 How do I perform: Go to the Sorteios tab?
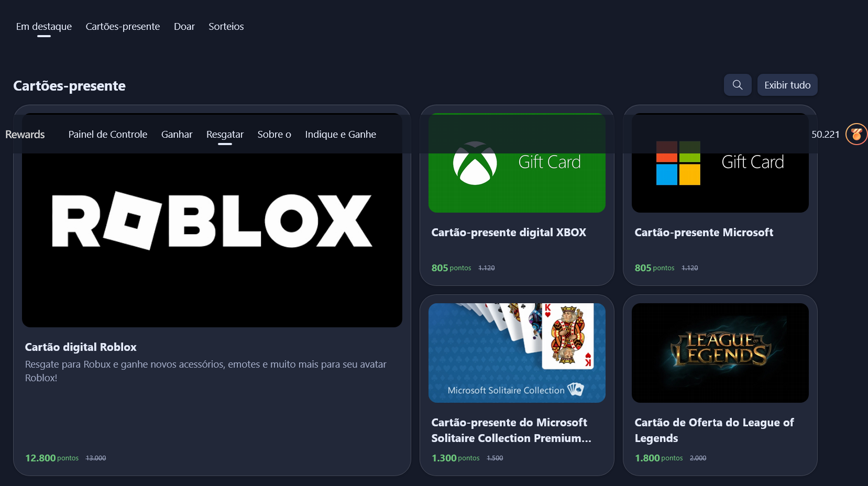pyautogui.click(x=226, y=27)
